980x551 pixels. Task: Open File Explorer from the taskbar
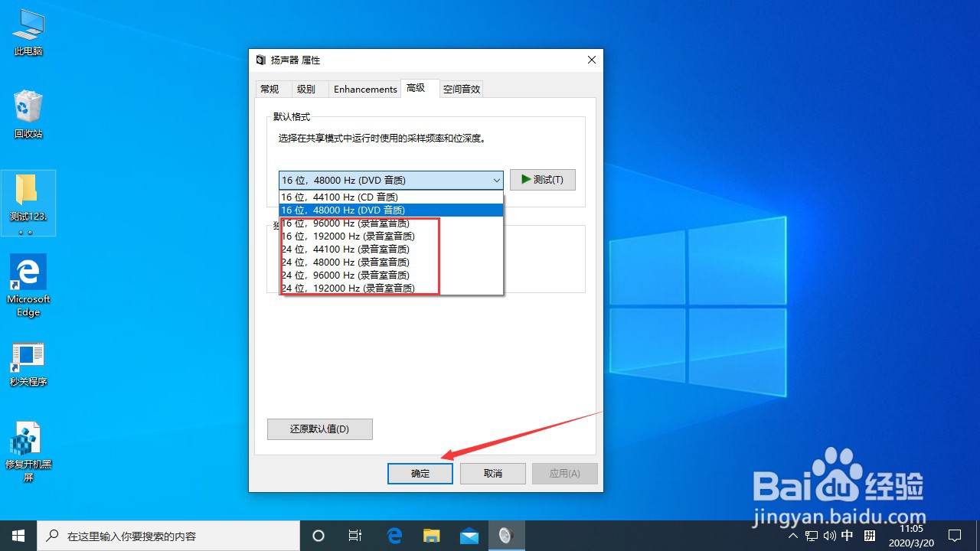[x=431, y=536]
